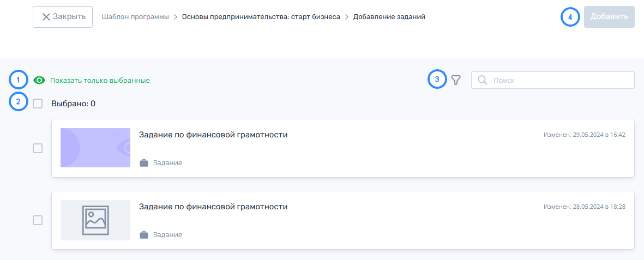Check the second task card's checkbox
This screenshot has height=260, width=644.
(38, 220)
